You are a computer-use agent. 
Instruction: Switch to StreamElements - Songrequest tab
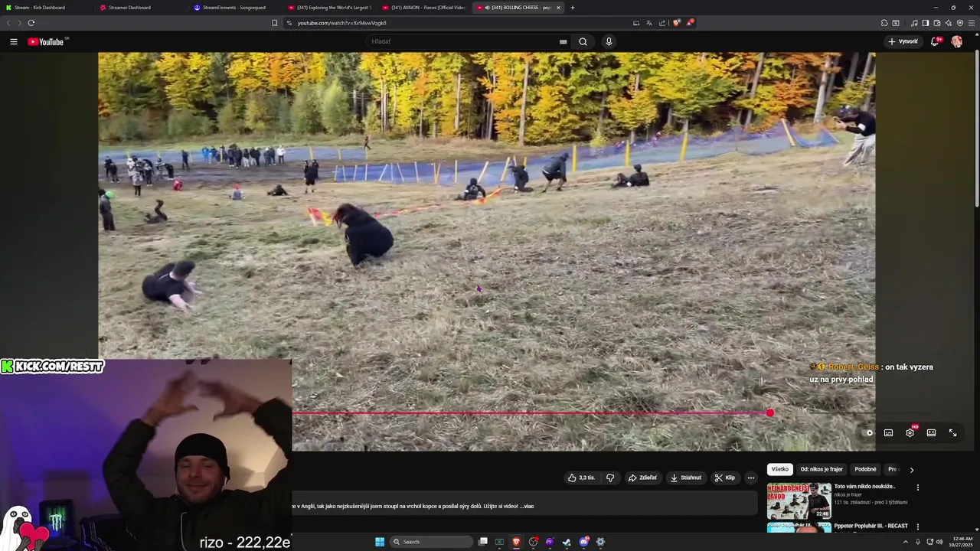235,8
